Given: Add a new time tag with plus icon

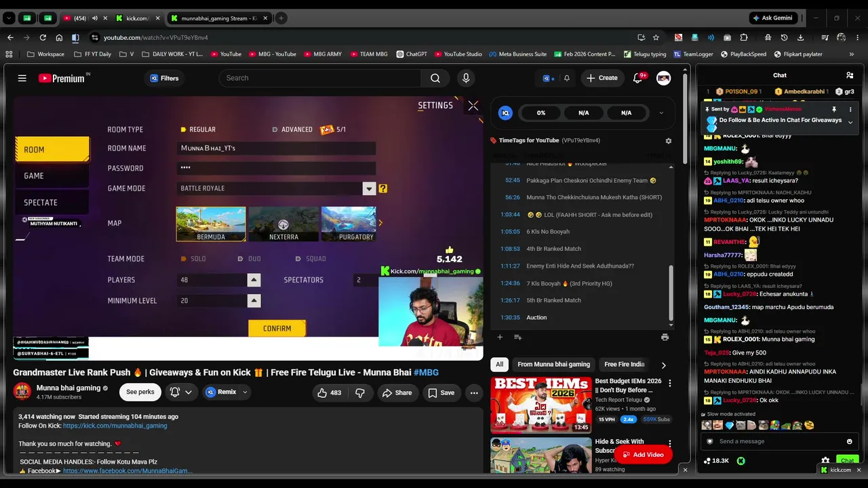Looking at the screenshot, I should pyautogui.click(x=500, y=337).
